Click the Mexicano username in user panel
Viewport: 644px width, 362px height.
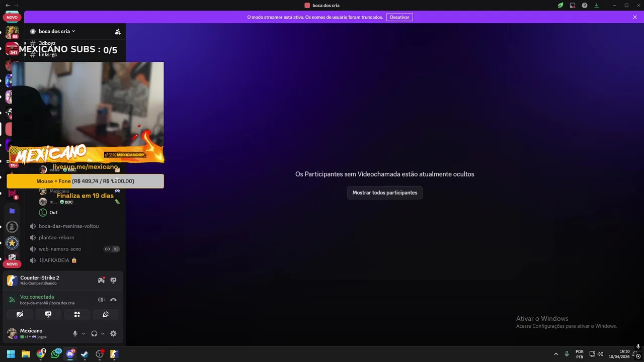click(x=31, y=331)
